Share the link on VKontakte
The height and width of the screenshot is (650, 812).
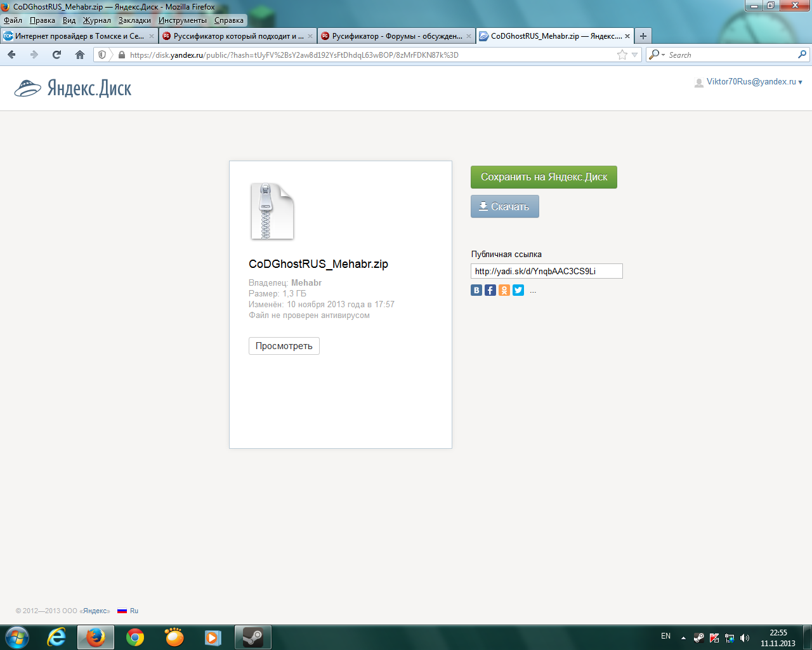coord(476,290)
